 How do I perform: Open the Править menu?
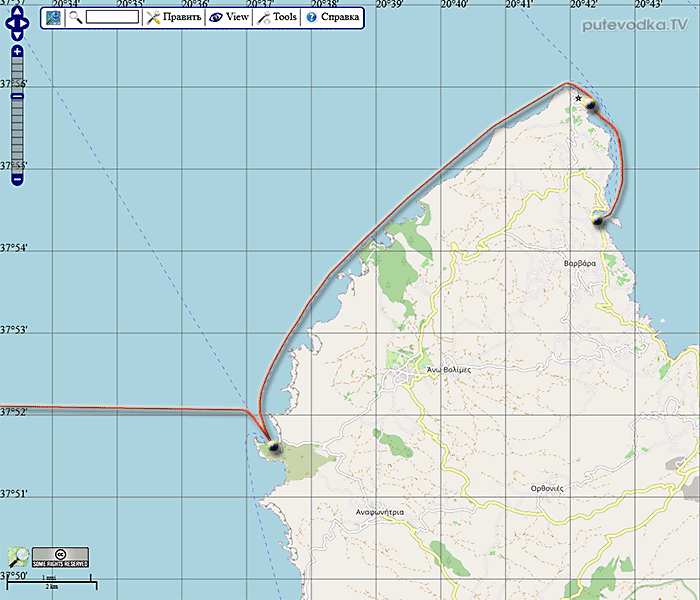click(x=174, y=17)
